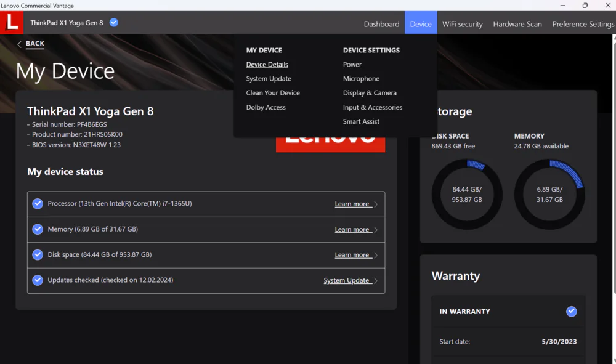Click the IN WARRANTY label

click(464, 312)
